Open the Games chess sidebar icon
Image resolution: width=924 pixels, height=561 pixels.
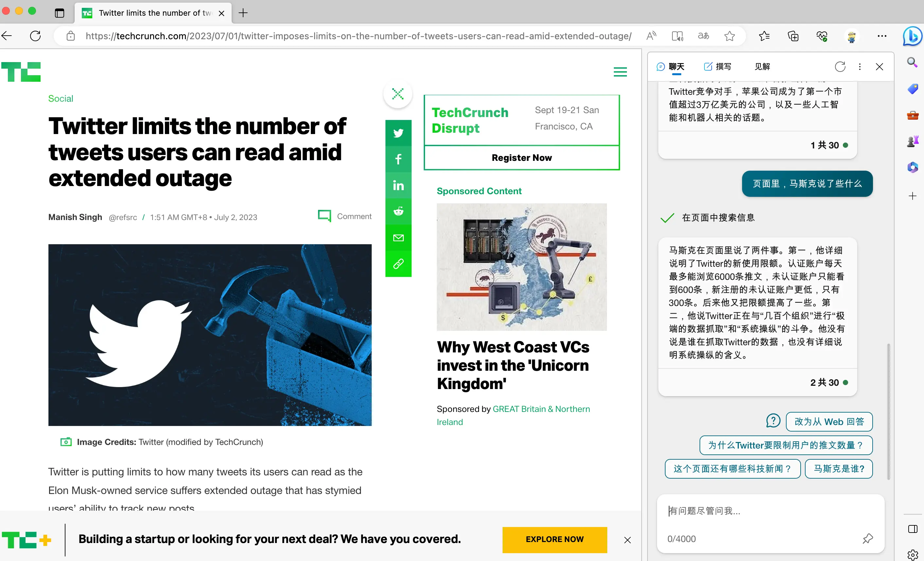pyautogui.click(x=912, y=141)
